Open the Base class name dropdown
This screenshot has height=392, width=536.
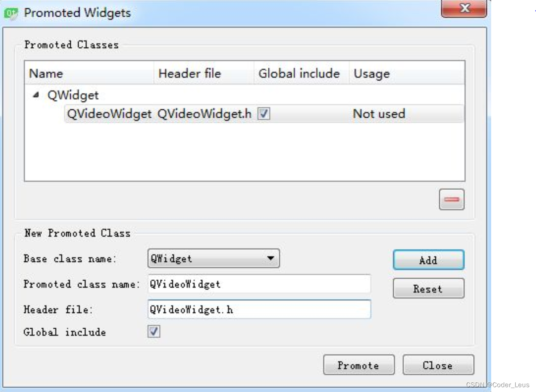pyautogui.click(x=271, y=259)
